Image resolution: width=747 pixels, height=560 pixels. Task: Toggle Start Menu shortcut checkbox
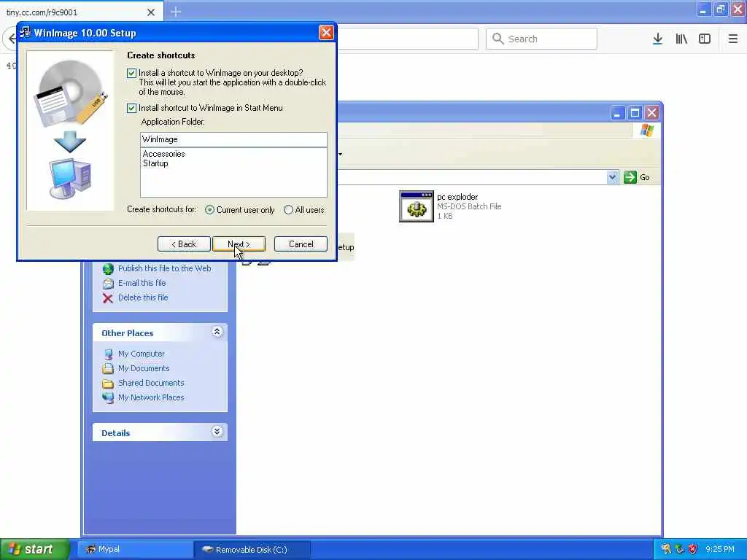[x=132, y=108]
